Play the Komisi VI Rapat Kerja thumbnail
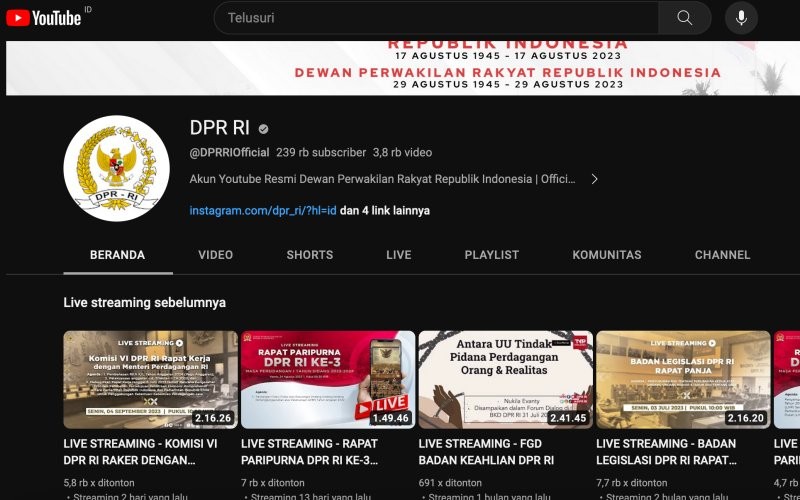The width and height of the screenshot is (800, 500). click(150, 380)
